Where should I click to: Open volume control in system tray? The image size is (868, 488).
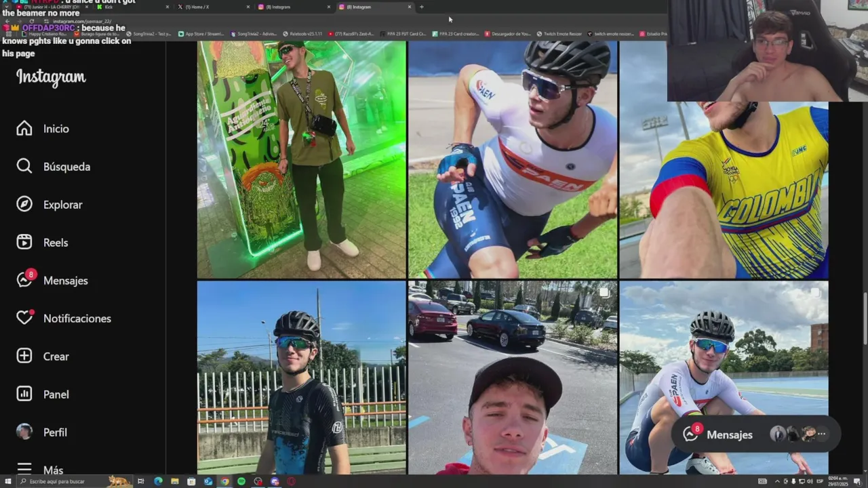[x=810, y=481]
